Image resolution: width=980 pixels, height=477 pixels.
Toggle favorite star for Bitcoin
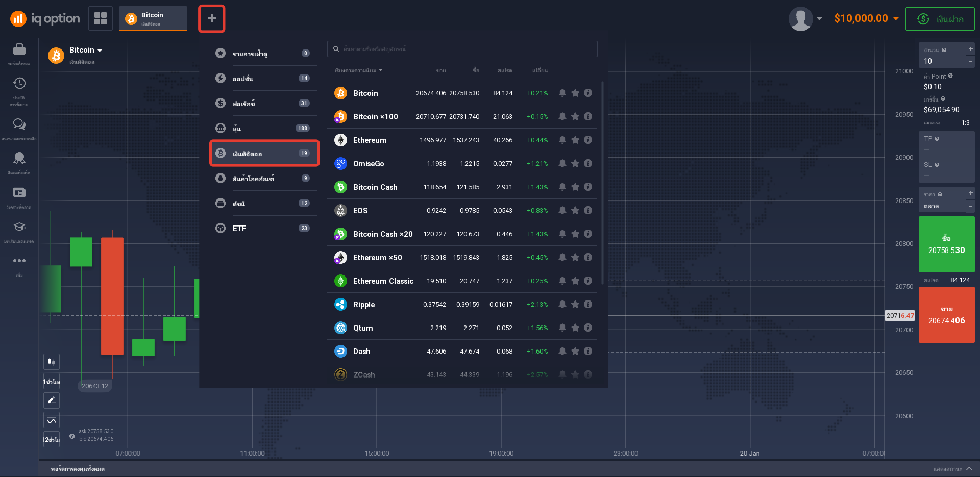pos(575,93)
